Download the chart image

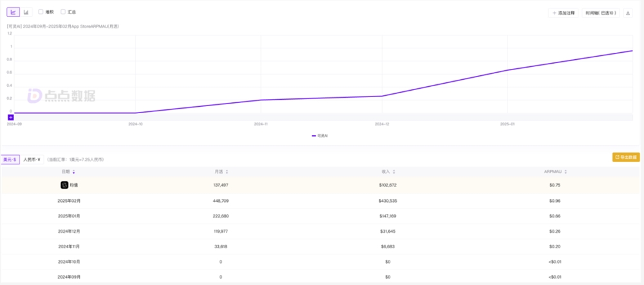627,13
